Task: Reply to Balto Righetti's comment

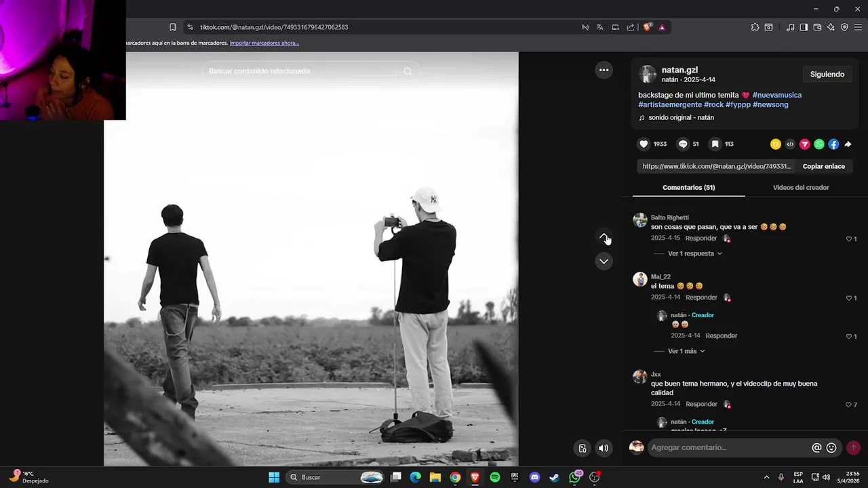Action: click(x=701, y=238)
